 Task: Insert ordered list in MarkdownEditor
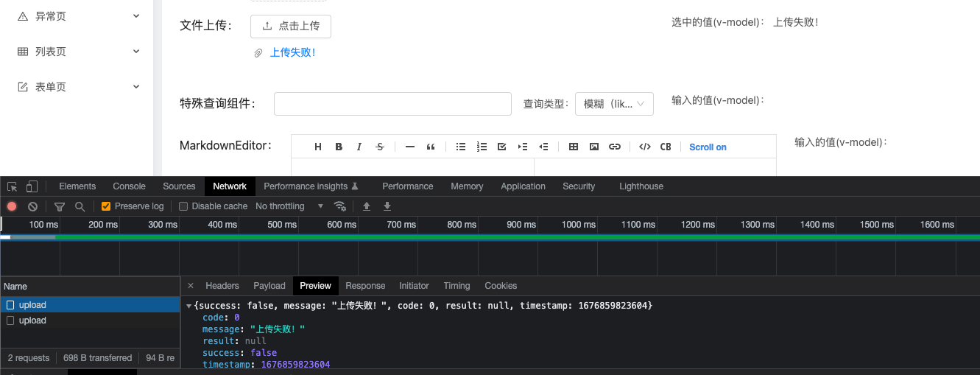[482, 147]
